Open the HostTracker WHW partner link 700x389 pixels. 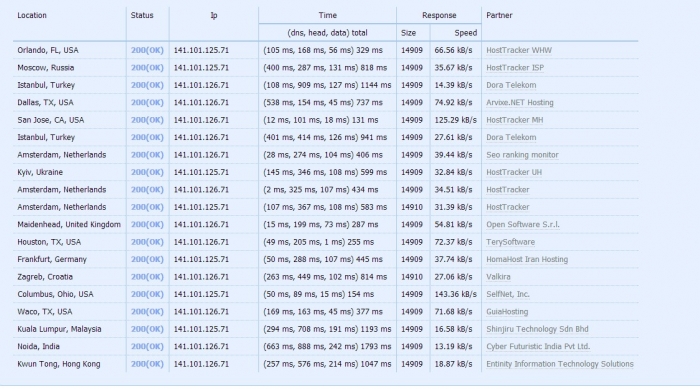(519, 50)
